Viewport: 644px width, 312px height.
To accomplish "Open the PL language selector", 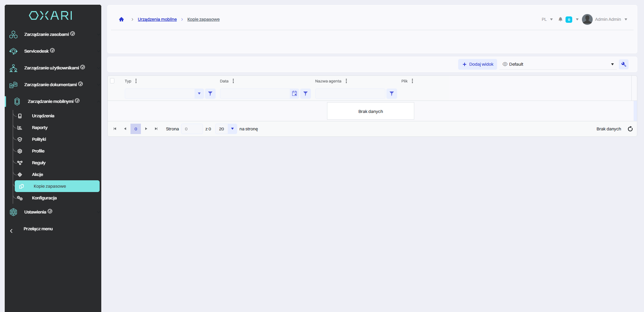I will pos(547,19).
